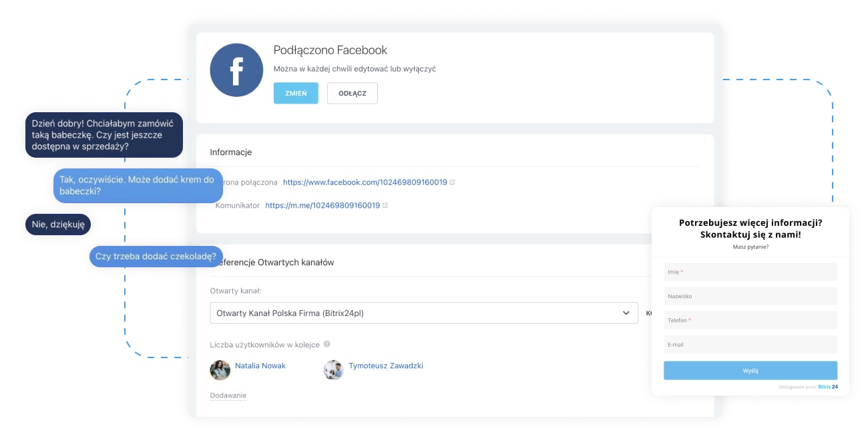Viewport: 868px width, 441px height.
Task: Click the Dodawanie link
Action: tap(228, 396)
